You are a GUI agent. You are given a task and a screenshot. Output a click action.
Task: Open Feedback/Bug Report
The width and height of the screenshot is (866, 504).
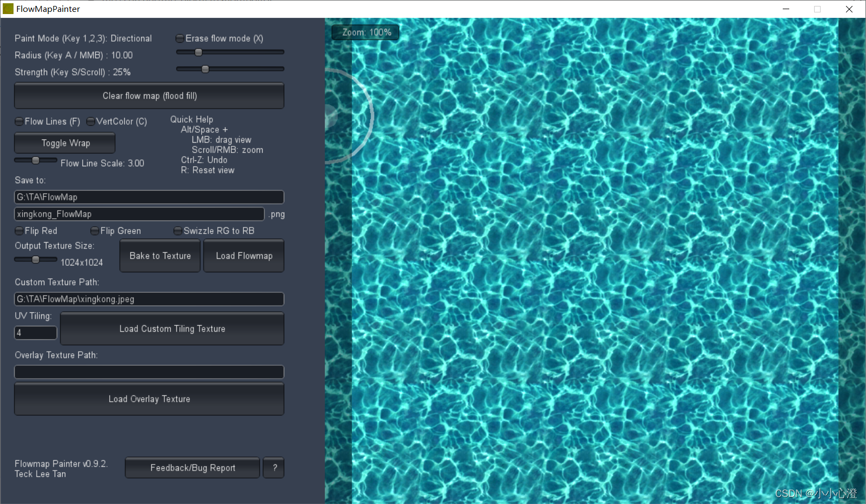[192, 467]
